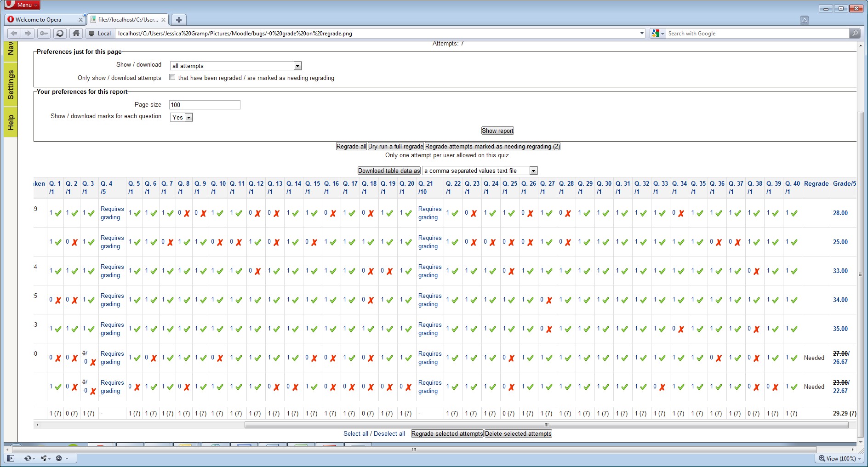Click the Deselect all link
Viewport: 868px width, 467px height.
click(389, 433)
